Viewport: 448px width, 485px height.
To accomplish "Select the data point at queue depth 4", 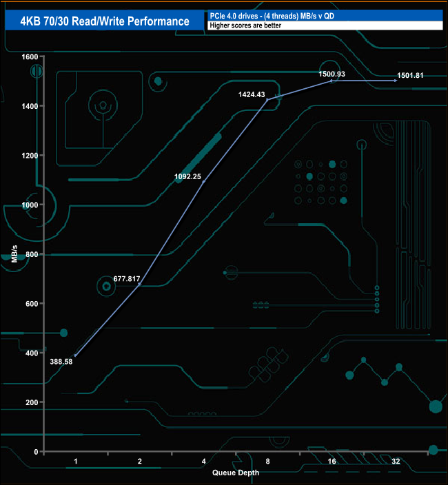I will tap(203, 182).
